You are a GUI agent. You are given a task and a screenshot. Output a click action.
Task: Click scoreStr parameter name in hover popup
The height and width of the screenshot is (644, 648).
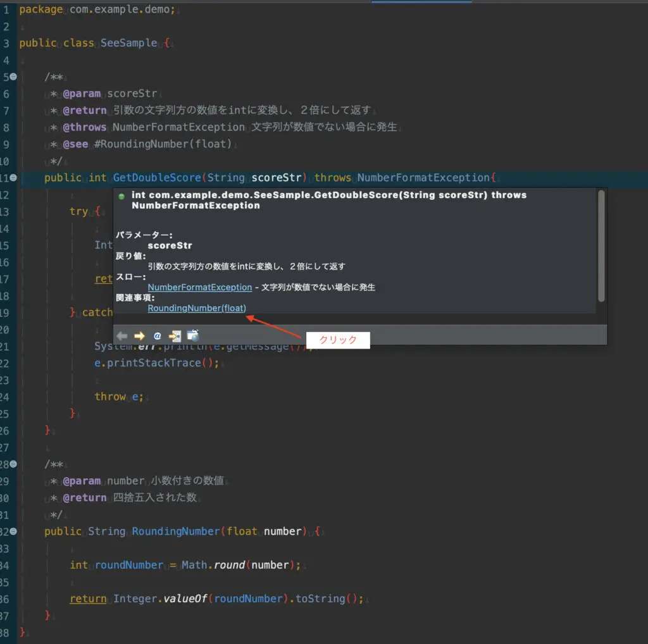click(x=170, y=245)
